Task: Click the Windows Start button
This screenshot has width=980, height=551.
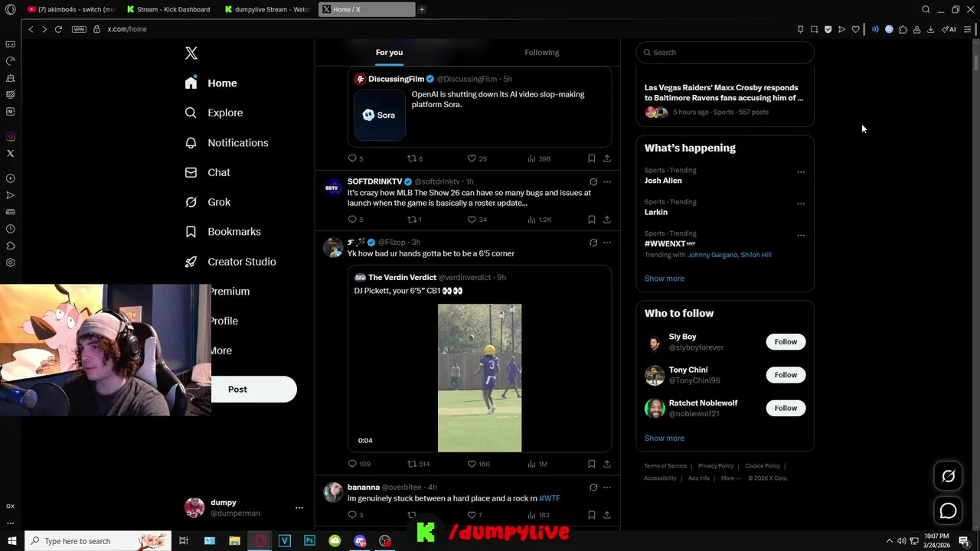Action: [12, 540]
